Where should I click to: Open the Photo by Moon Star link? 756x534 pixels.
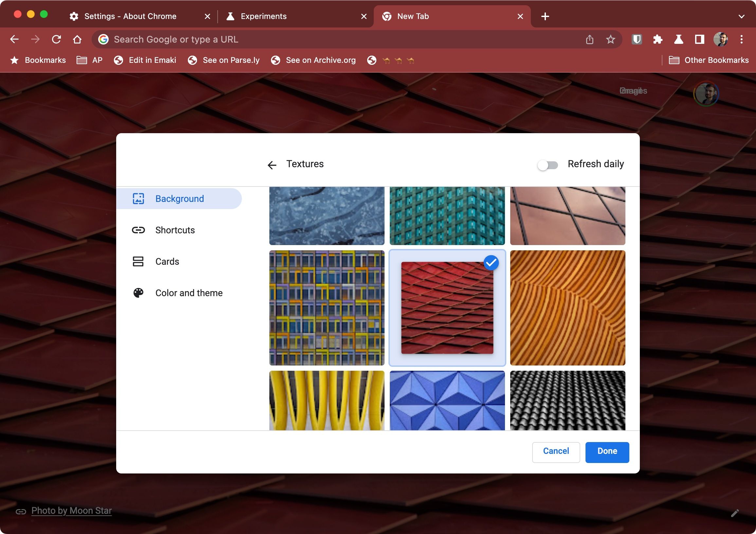[71, 511]
